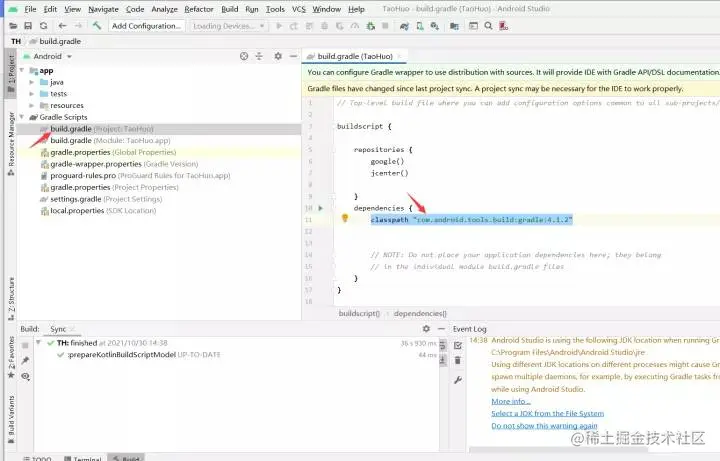Click Sync Project with Gradle Files icon
The width and height of the screenshot is (720, 461).
click(x=404, y=26)
